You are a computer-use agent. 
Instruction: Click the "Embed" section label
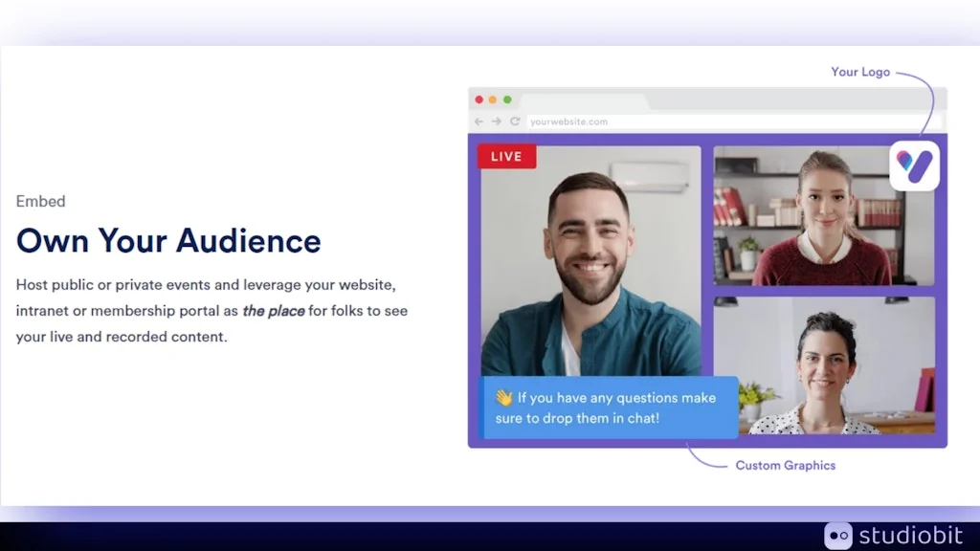coord(41,202)
